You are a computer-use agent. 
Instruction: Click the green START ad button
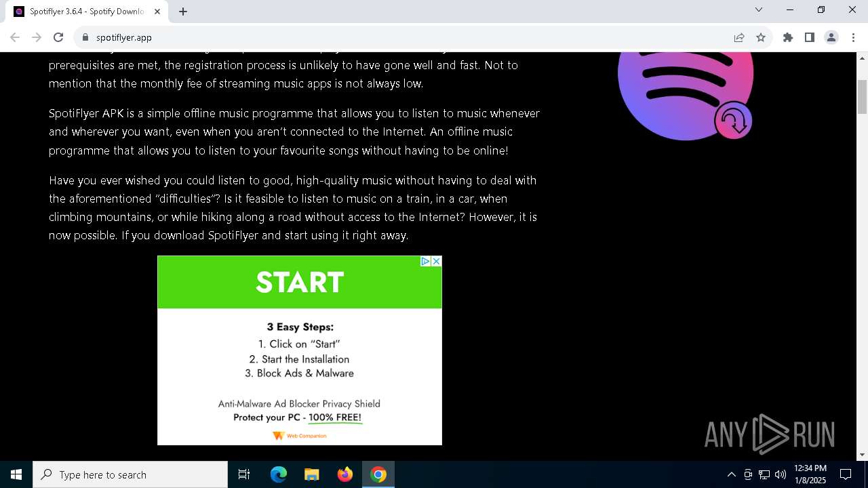click(300, 282)
